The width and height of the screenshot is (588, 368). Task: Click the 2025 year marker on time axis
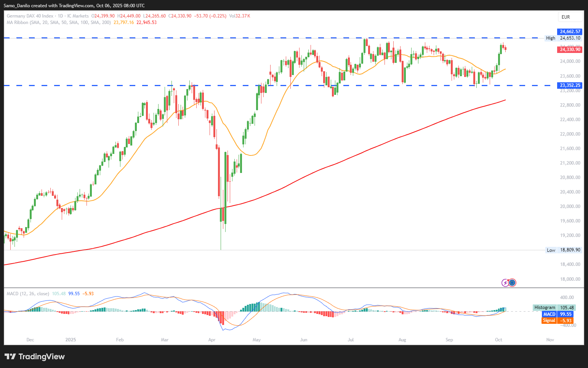pyautogui.click(x=70, y=340)
